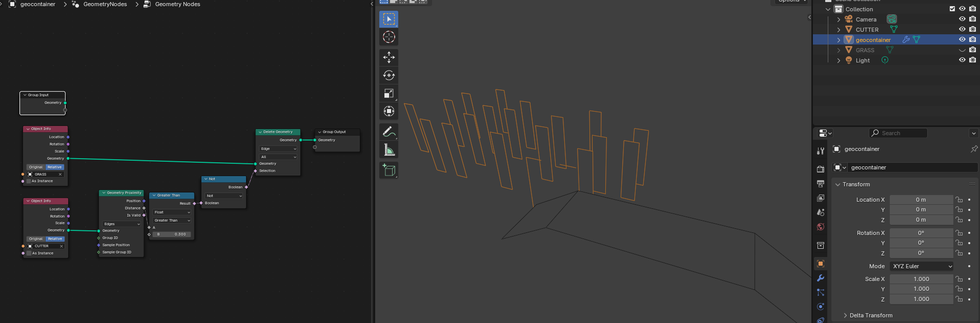Enable As Instance on GRASS Object Info node

pos(29,181)
